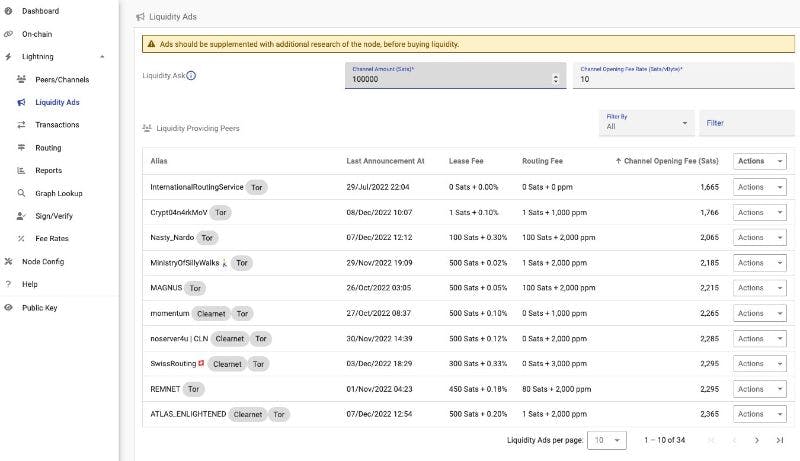Click the first page pagination arrow
The image size is (800, 461).
tap(711, 440)
